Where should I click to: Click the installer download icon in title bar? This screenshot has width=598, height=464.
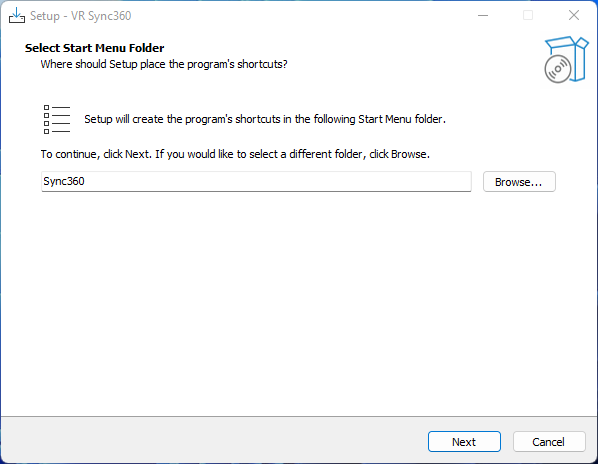[17, 16]
